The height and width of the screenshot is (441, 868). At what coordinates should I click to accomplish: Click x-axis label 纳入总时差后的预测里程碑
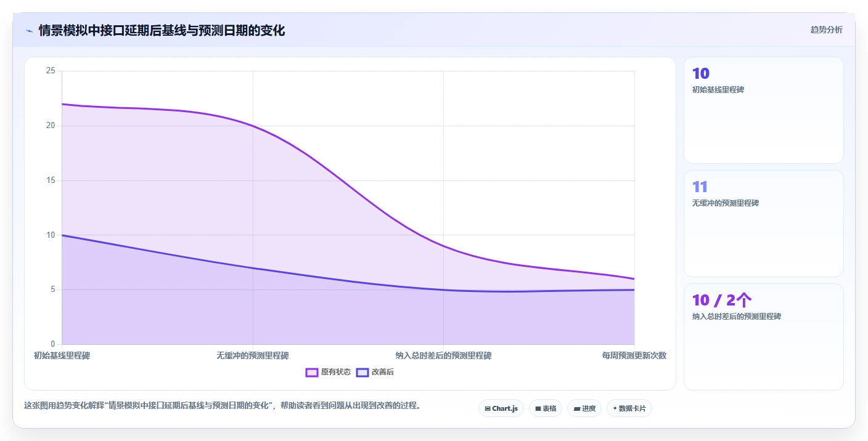(443, 355)
